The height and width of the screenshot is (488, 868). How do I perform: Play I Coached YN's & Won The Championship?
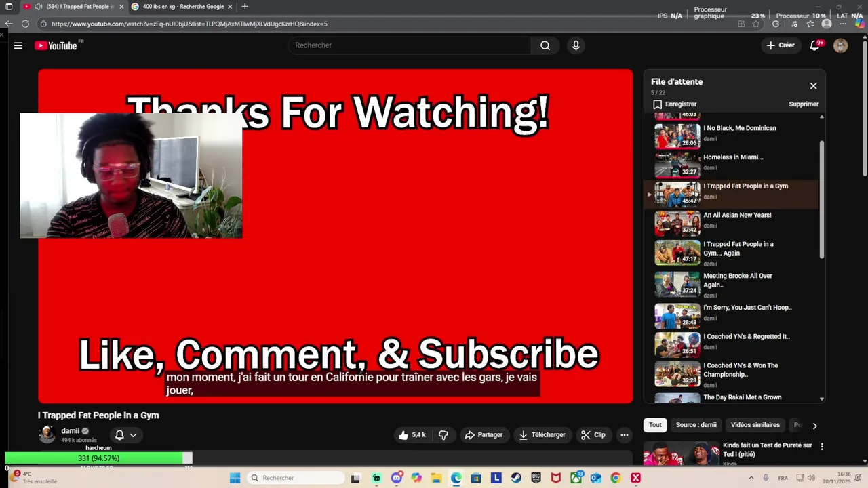pos(741,370)
